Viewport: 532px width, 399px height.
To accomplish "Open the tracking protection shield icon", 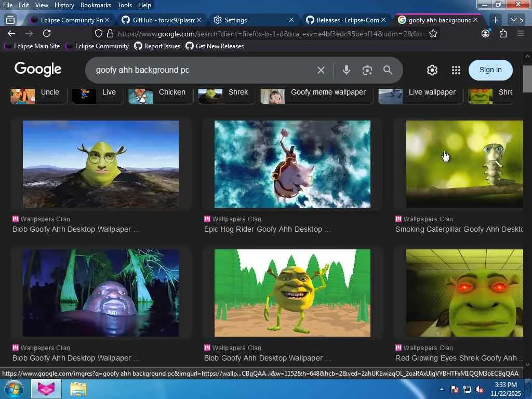I will tap(98, 33).
